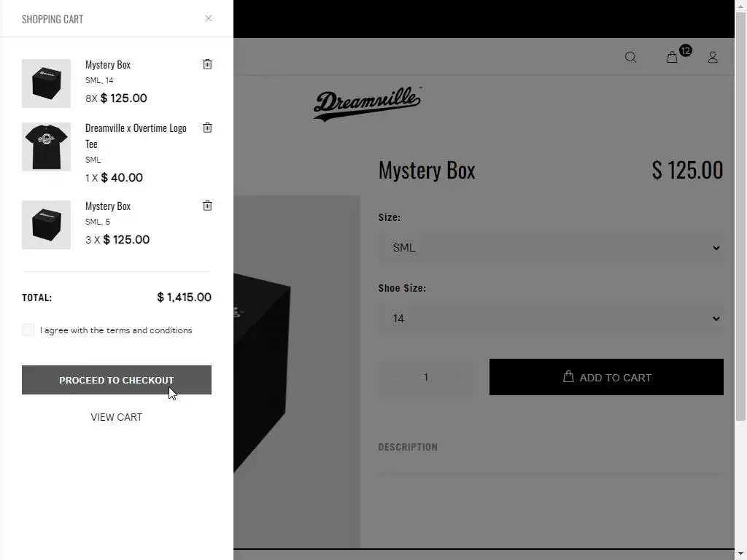Open Overtime Logo Tee product thumbnail

click(x=46, y=147)
